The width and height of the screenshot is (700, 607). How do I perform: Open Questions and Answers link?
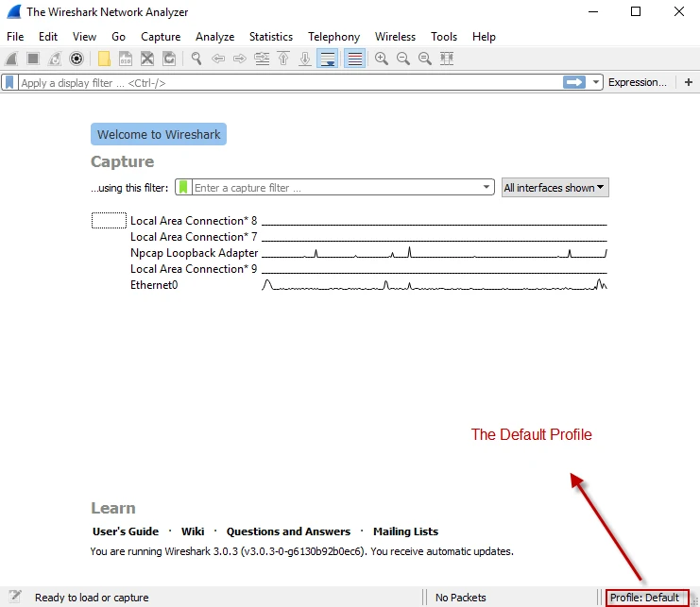pos(288,531)
